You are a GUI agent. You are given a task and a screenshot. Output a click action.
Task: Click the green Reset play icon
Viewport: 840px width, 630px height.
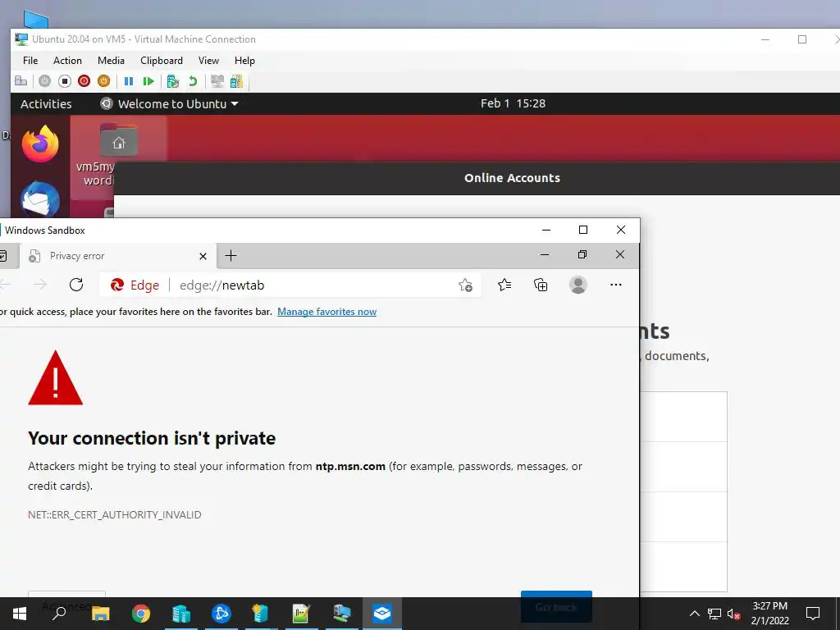[x=148, y=81]
